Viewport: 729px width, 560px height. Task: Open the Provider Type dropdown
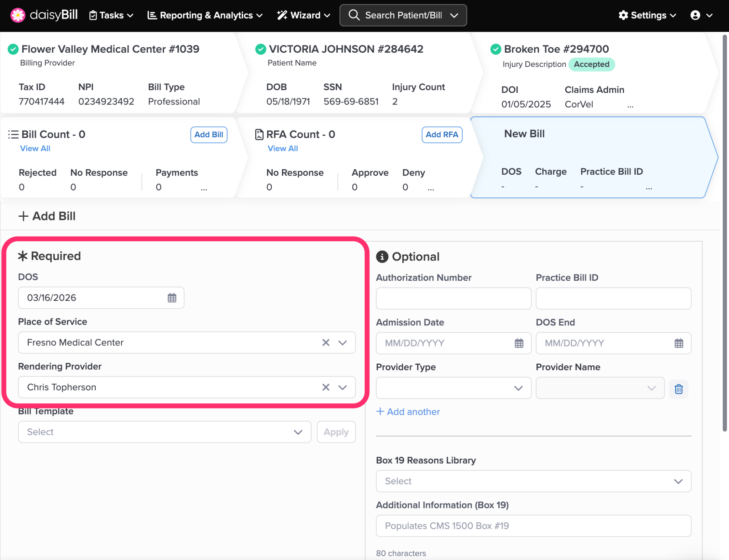click(x=518, y=388)
